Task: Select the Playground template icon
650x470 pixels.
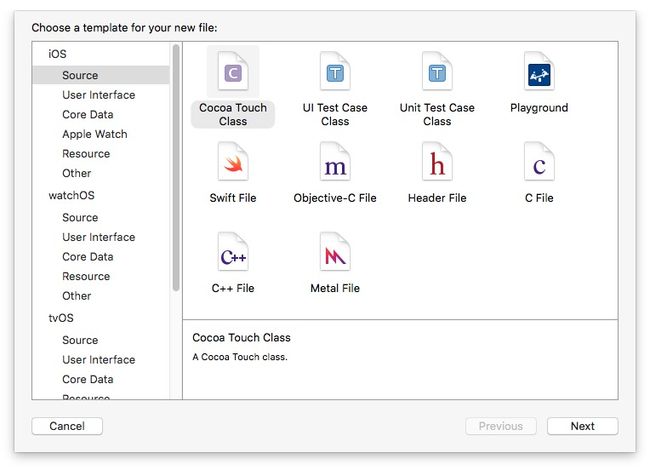Action: tap(539, 72)
